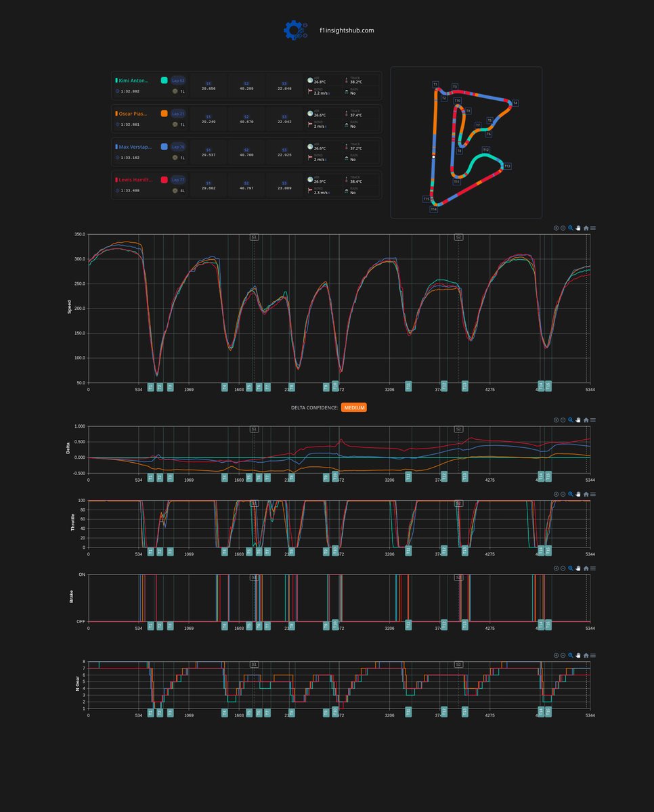This screenshot has height=812, width=654.
Task: Click the f1insightshub gear logo
Action: 295,30
